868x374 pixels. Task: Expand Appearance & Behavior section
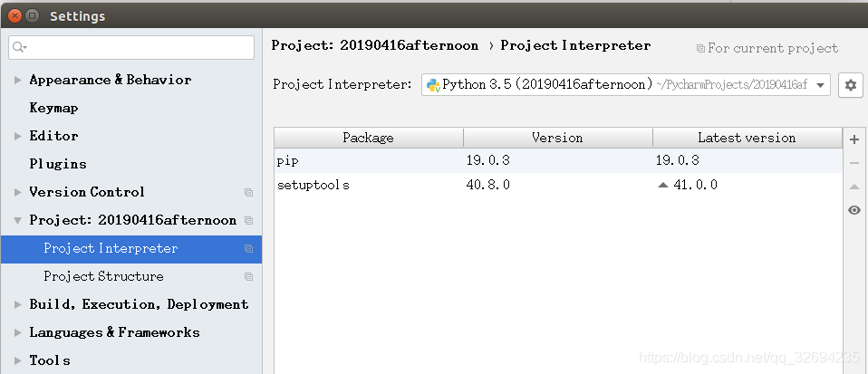(18, 81)
